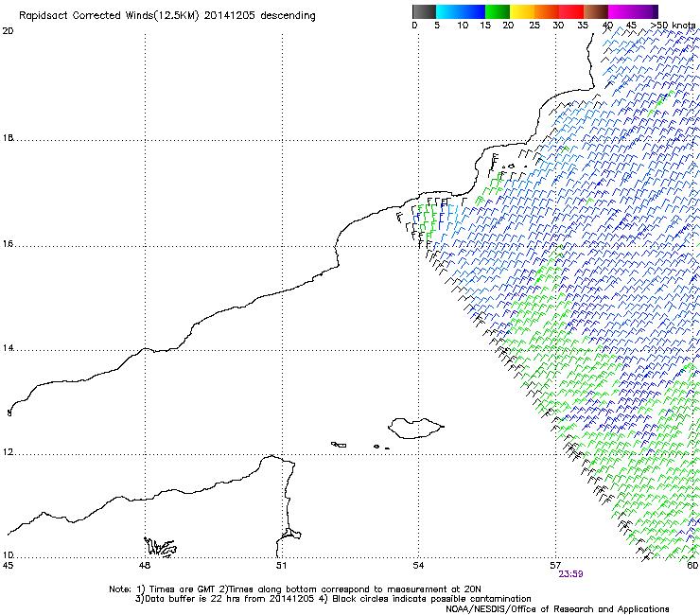Click the gray 0-5 knots color swatch
The image size is (700, 615).
[424, 11]
